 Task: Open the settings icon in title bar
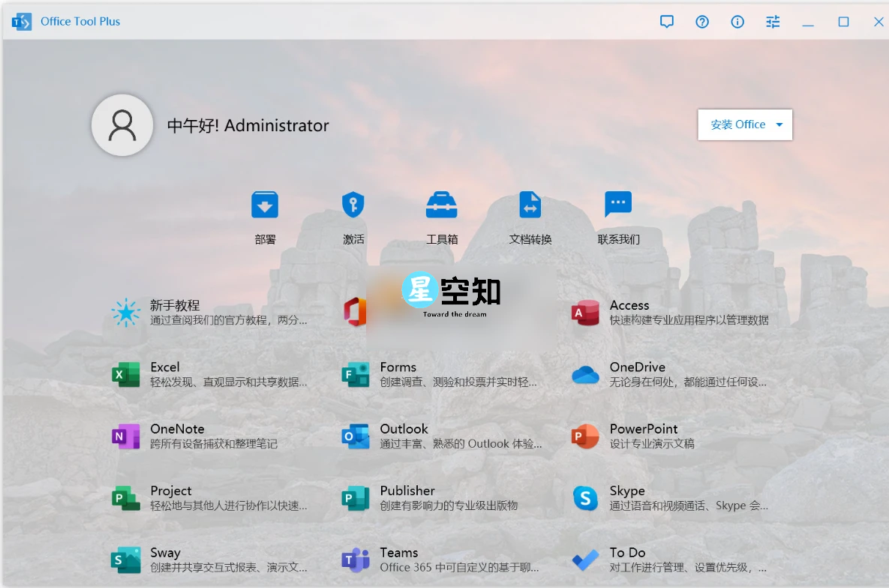click(x=773, y=22)
